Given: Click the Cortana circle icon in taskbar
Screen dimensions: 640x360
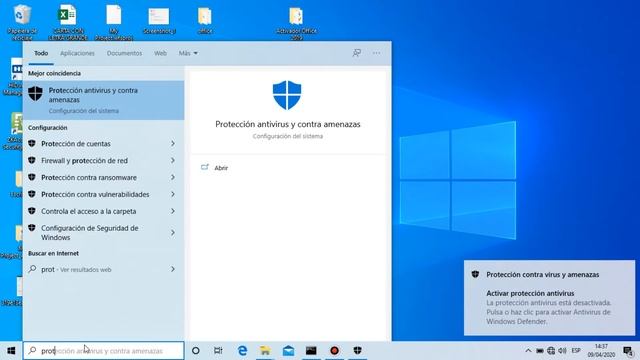Looking at the screenshot, I should [196, 351].
